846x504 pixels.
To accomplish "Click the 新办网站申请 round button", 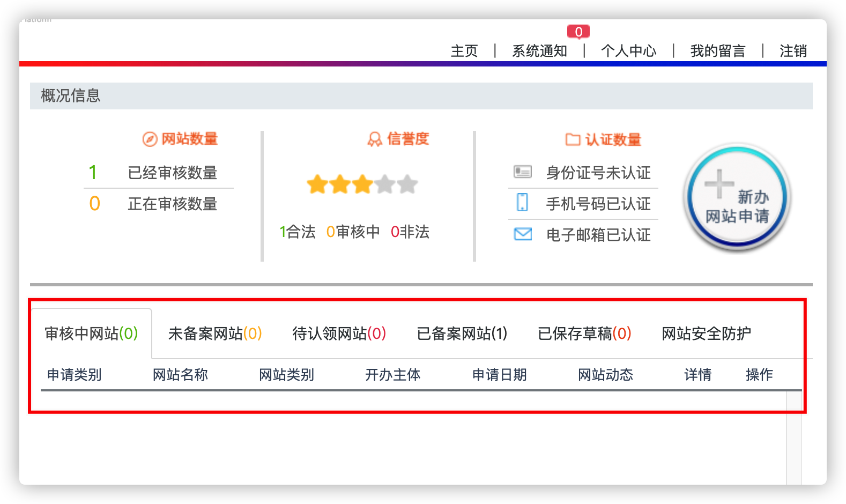I will coord(737,197).
